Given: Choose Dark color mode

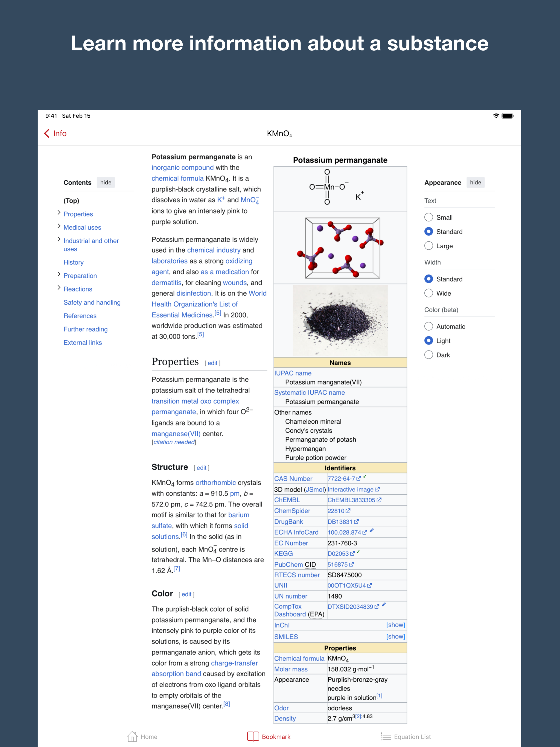Looking at the screenshot, I should 428,355.
